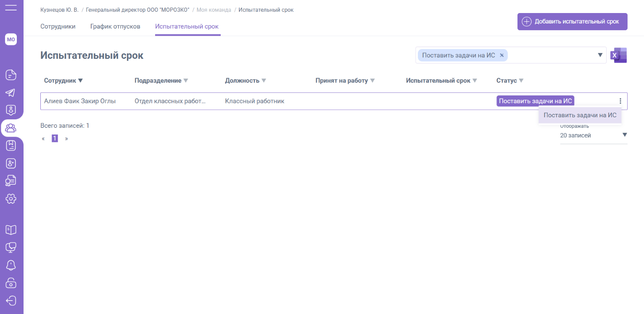Switch to the 'Сотрудники' tab
The width and height of the screenshot is (644, 314).
click(x=58, y=26)
